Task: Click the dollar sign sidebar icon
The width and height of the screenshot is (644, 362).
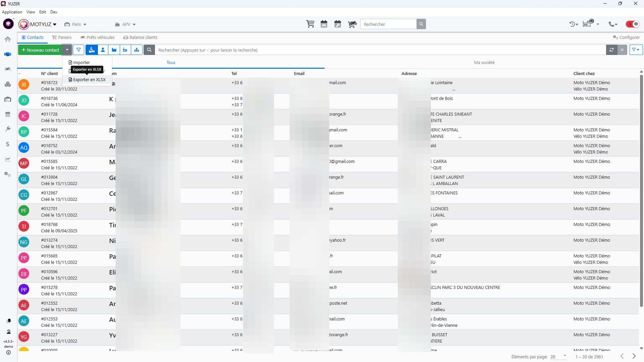Action: [8, 144]
